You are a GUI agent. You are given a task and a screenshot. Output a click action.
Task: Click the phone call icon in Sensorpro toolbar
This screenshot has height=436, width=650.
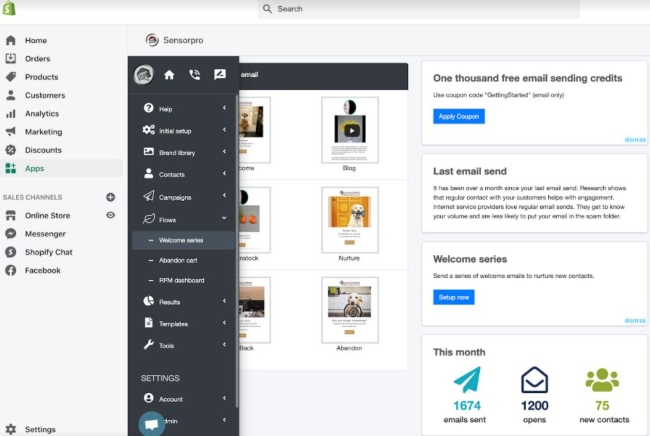coord(194,75)
